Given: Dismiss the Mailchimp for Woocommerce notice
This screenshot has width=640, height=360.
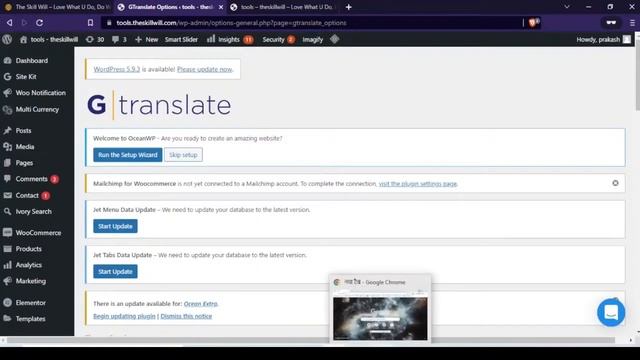Looking at the screenshot, I should [x=615, y=183].
